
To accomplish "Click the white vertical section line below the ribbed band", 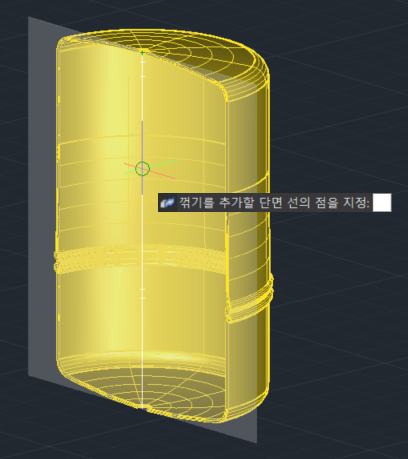I will pyautogui.click(x=143, y=333).
